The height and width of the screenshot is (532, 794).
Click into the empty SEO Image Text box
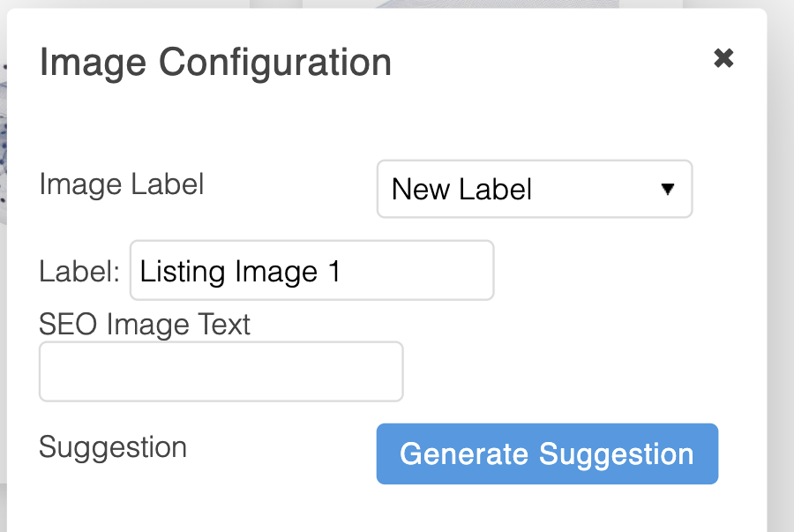point(221,371)
